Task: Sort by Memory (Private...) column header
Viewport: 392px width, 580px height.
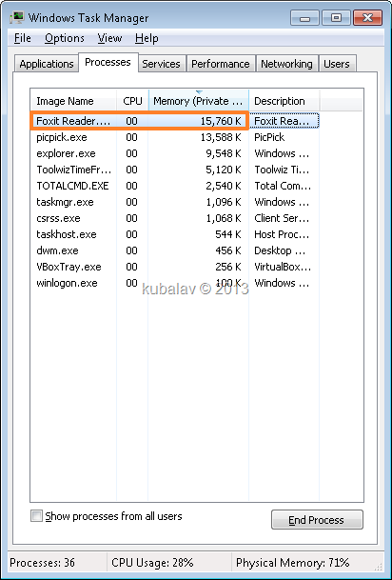Action: point(199,101)
